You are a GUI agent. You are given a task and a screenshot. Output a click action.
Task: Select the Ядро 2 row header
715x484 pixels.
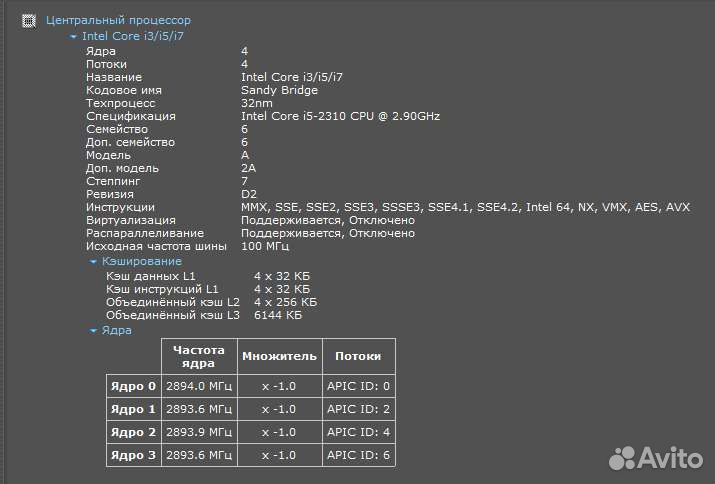tap(134, 432)
